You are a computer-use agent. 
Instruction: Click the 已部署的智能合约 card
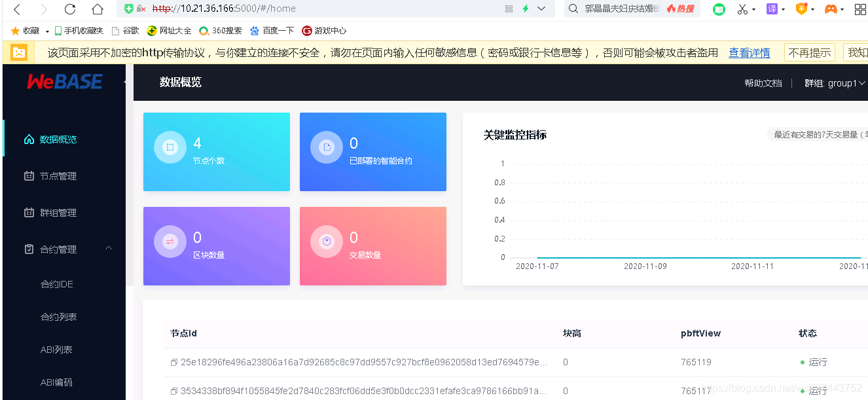pyautogui.click(x=373, y=152)
